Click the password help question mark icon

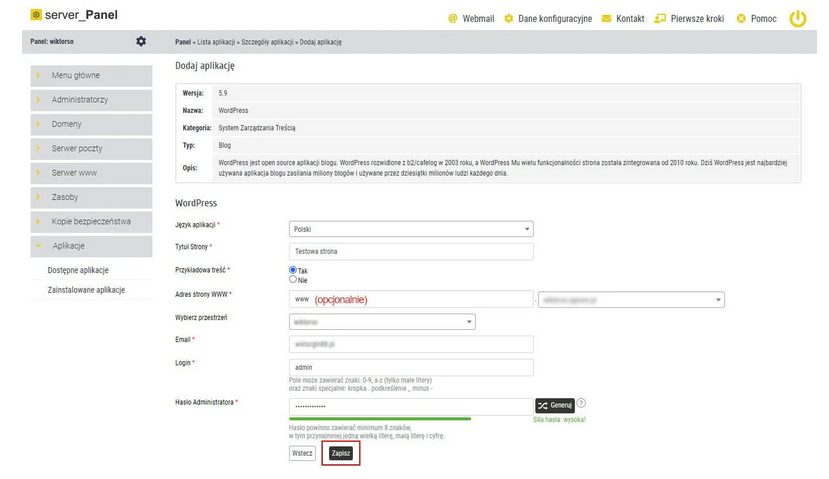[x=581, y=404]
